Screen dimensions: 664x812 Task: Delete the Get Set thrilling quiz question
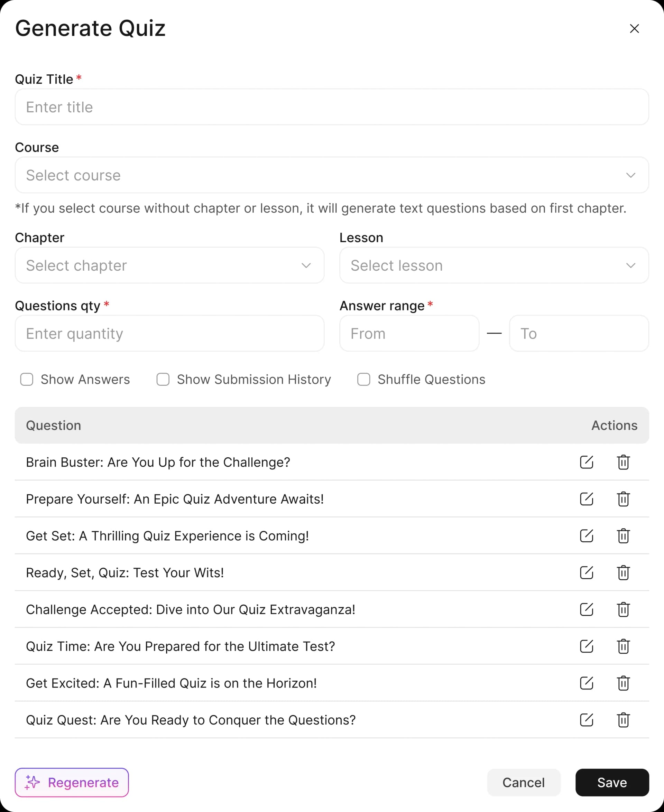tap(623, 535)
